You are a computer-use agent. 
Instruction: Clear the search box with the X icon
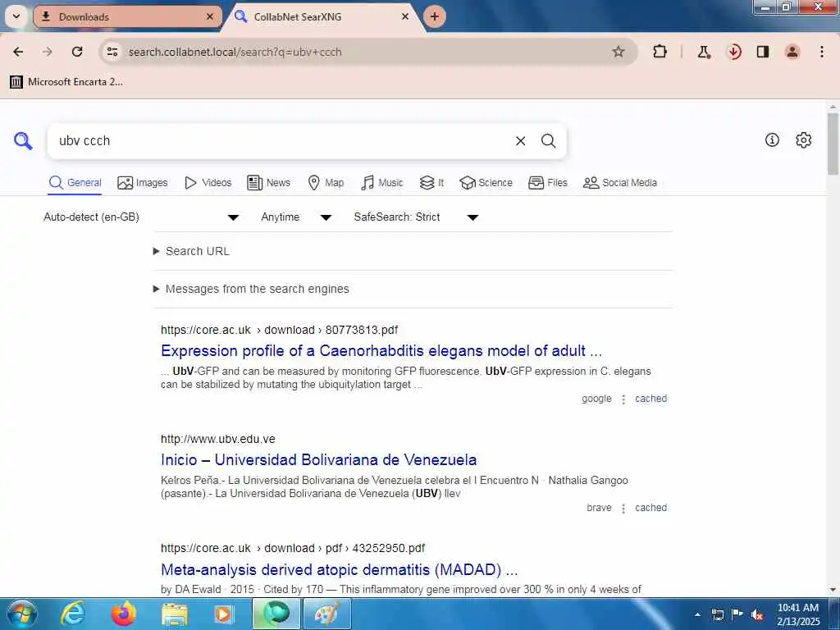520,141
